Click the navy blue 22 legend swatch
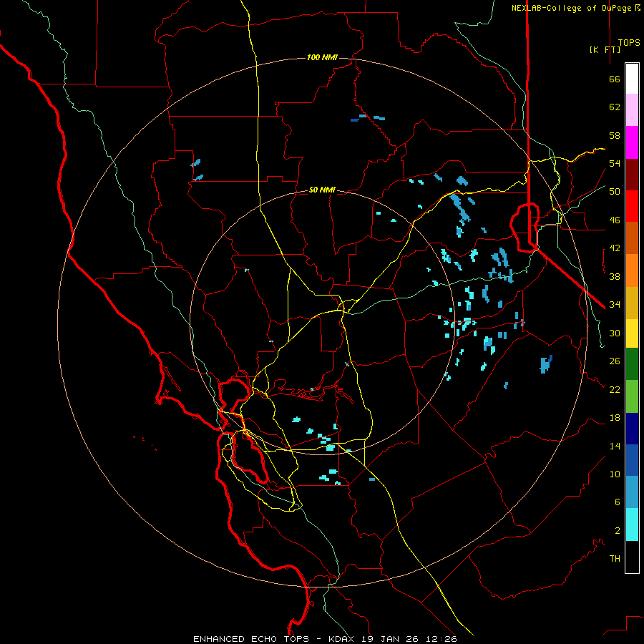Screen dimensions: 644x644 (632, 429)
